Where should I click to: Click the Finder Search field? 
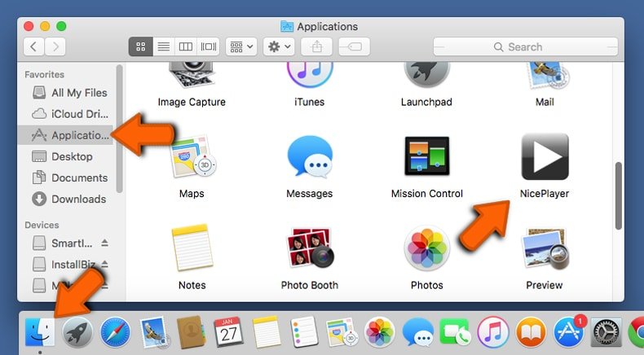525,46
